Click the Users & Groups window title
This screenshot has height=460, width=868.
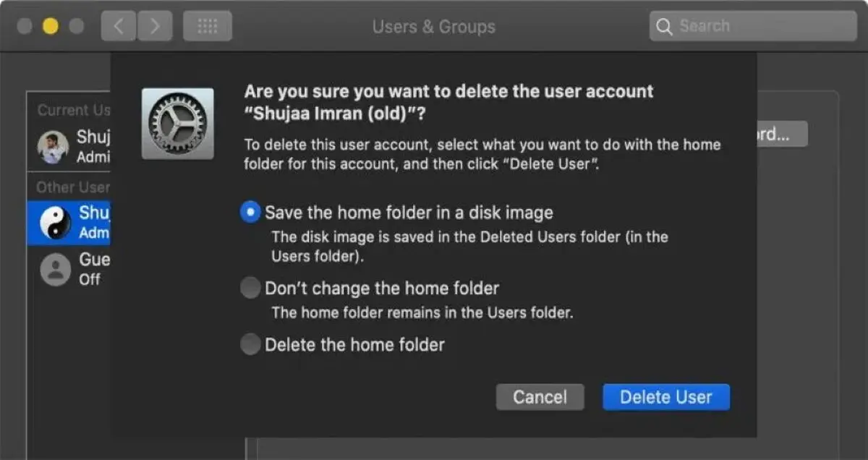(x=434, y=27)
